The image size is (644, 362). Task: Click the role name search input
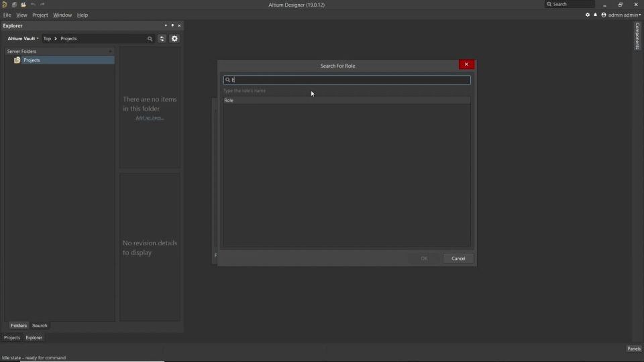(347, 80)
